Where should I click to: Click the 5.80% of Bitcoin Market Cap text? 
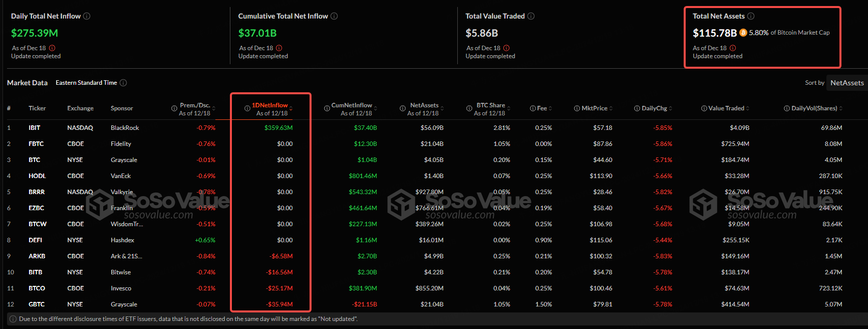789,33
